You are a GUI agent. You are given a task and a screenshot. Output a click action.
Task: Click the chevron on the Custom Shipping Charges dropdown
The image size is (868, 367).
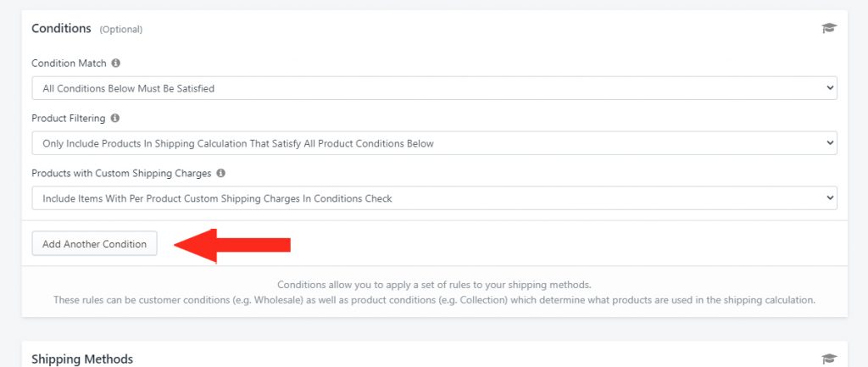tap(829, 197)
